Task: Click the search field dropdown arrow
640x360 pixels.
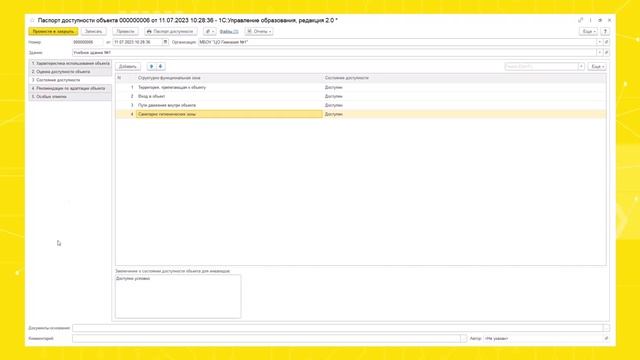Action: (x=581, y=67)
